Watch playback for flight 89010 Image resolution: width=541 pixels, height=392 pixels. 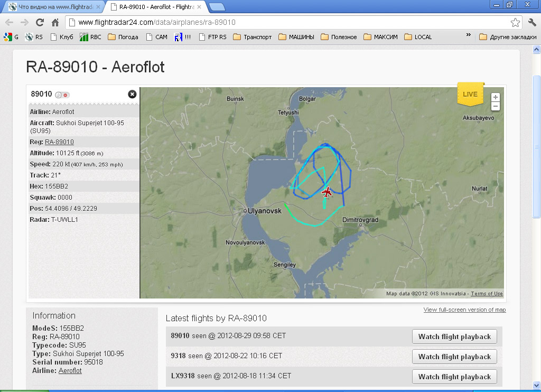point(454,337)
